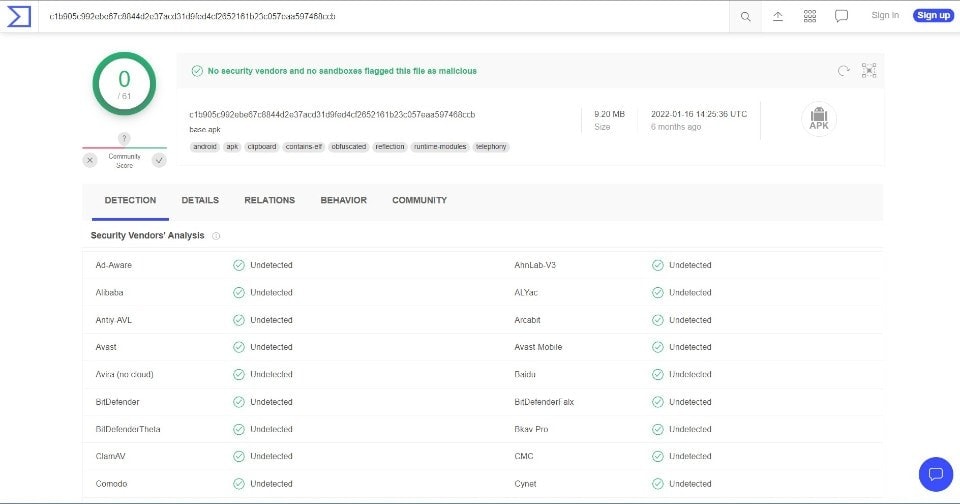The height and width of the screenshot is (504, 960).
Task: Click the APK file type icon
Action: pyautogui.click(x=819, y=119)
